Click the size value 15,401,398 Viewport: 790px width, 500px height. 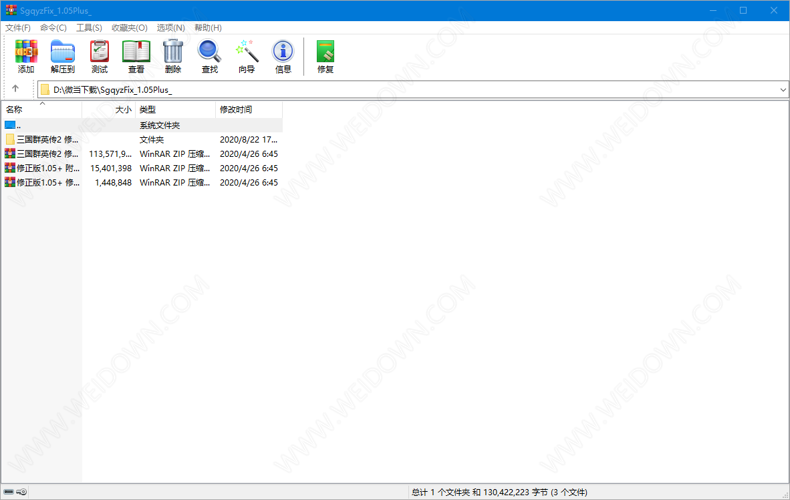point(111,168)
